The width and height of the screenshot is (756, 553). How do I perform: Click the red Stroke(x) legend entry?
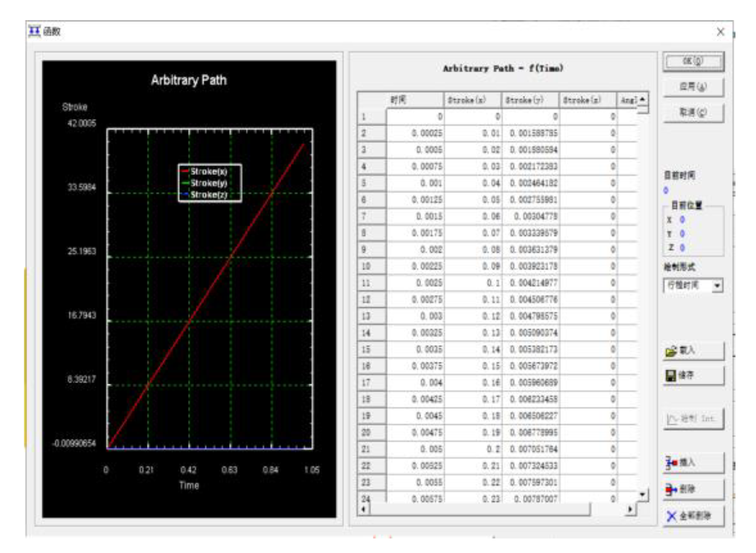(x=209, y=172)
